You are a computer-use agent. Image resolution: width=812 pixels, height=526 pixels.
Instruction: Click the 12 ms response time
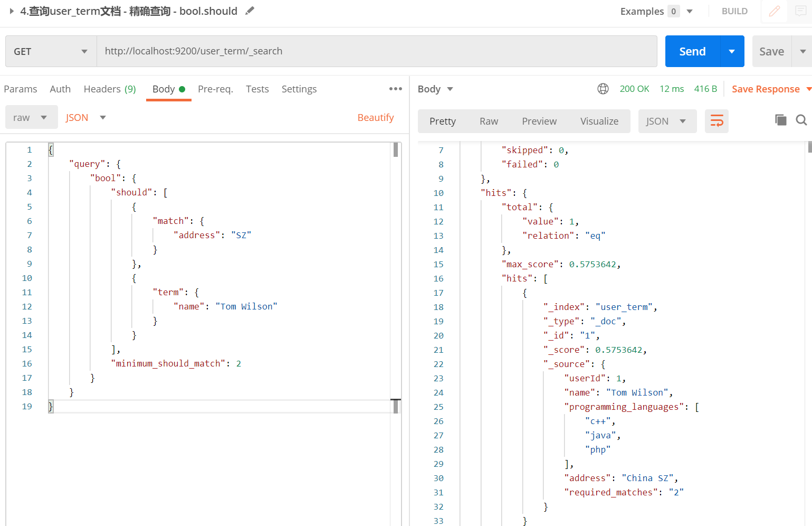click(x=672, y=89)
